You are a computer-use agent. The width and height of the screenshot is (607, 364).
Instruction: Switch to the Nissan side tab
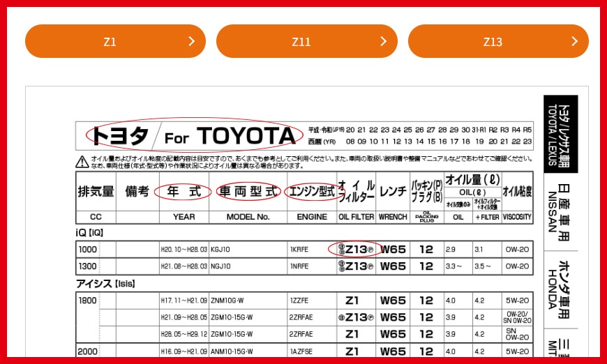(x=560, y=211)
